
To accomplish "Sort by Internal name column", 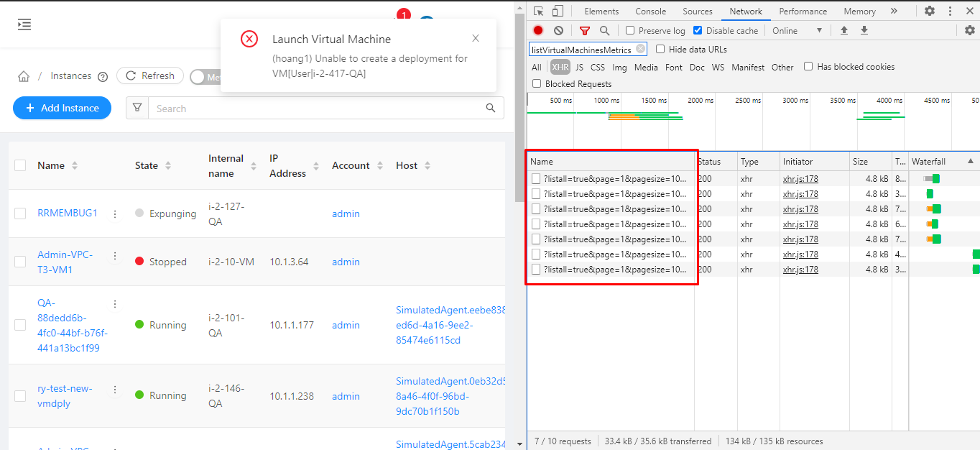I will click(232, 165).
